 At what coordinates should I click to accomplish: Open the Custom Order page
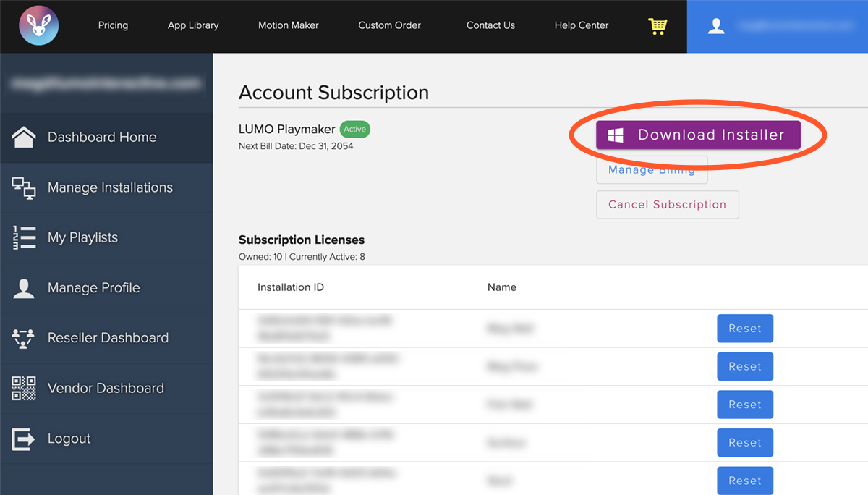[x=390, y=25]
